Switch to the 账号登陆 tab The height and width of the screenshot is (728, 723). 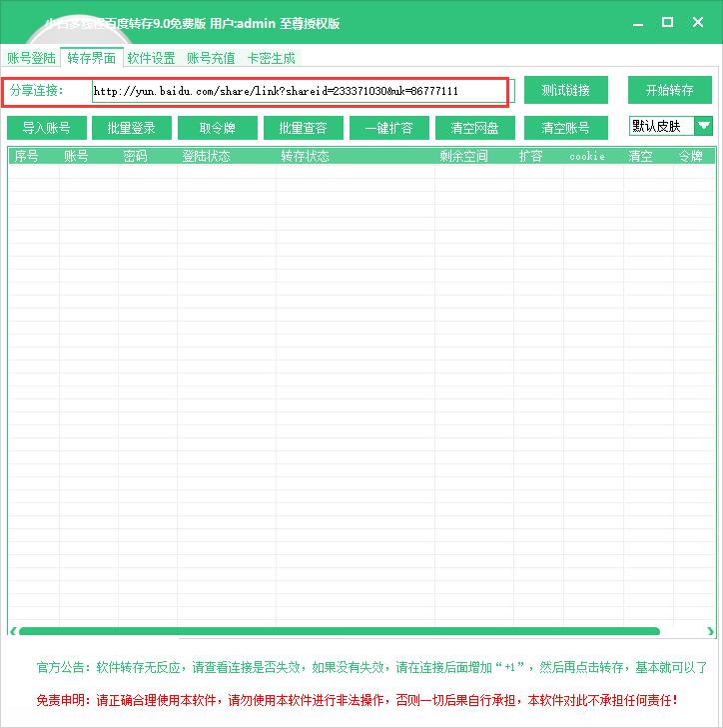pyautogui.click(x=31, y=58)
